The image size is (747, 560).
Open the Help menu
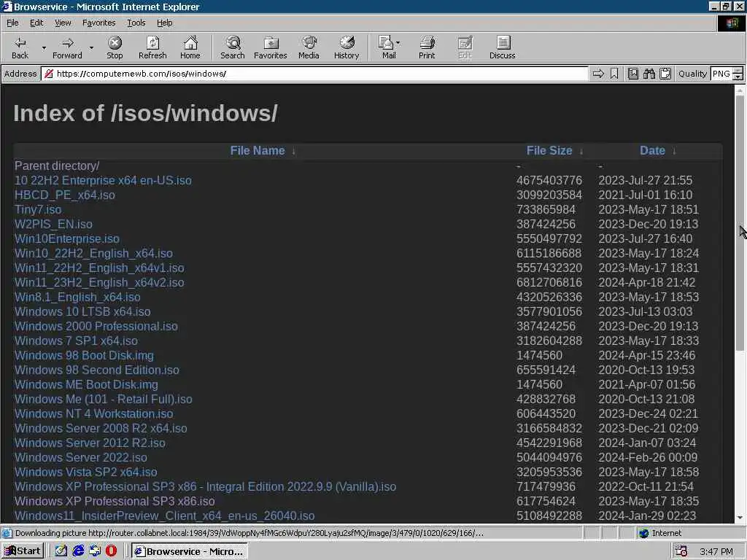pos(164,23)
